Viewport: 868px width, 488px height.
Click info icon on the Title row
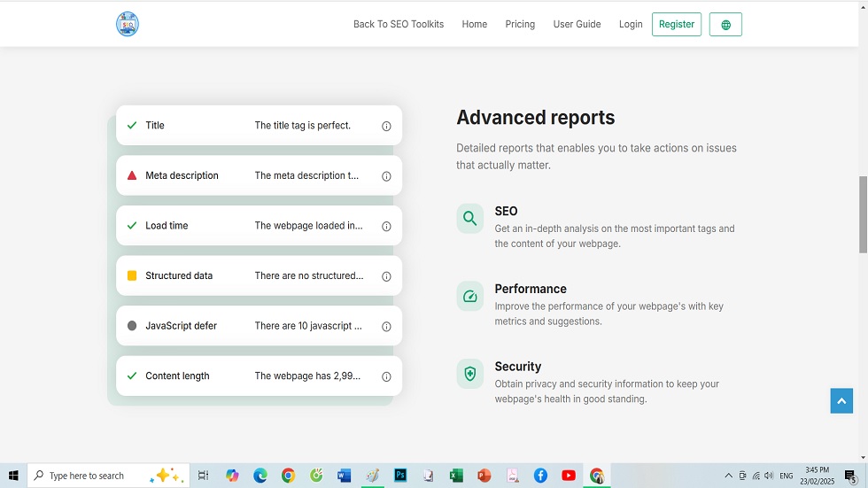(386, 127)
